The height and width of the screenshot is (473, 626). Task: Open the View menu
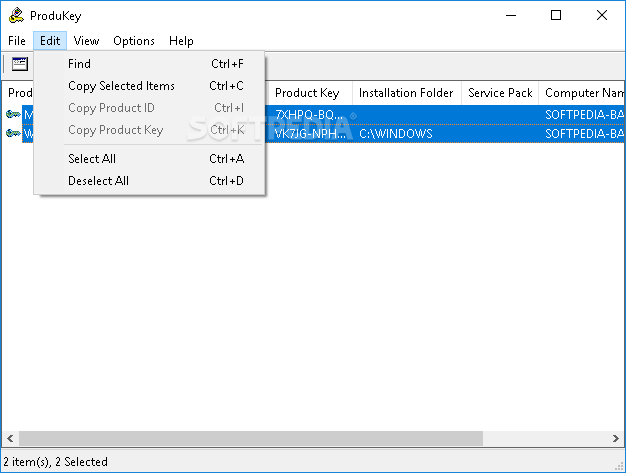pyautogui.click(x=86, y=41)
